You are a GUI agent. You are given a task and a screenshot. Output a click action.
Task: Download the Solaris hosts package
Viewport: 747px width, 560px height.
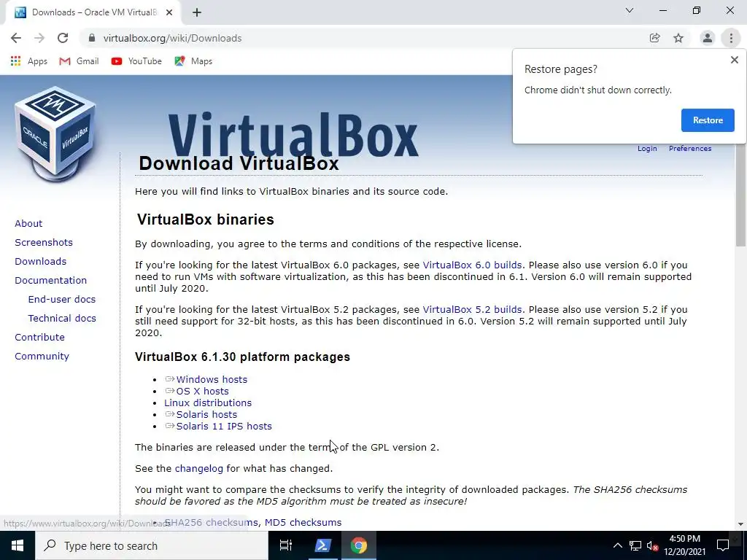(206, 414)
